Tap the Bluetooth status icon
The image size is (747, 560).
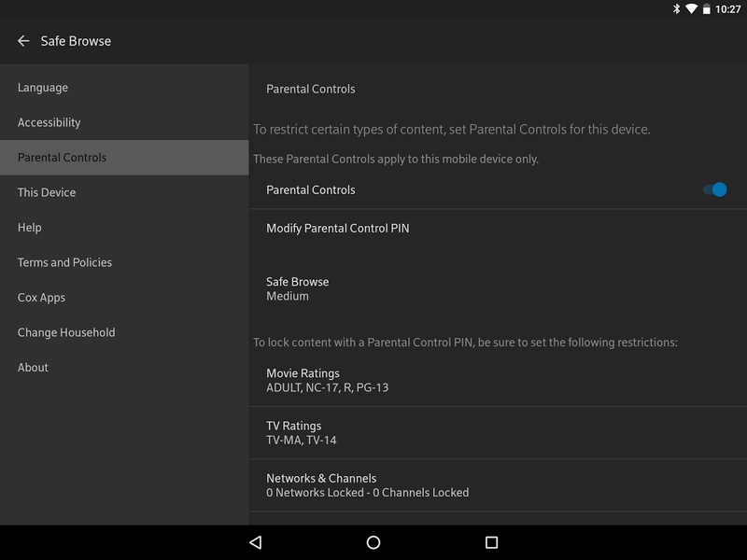tap(676, 9)
